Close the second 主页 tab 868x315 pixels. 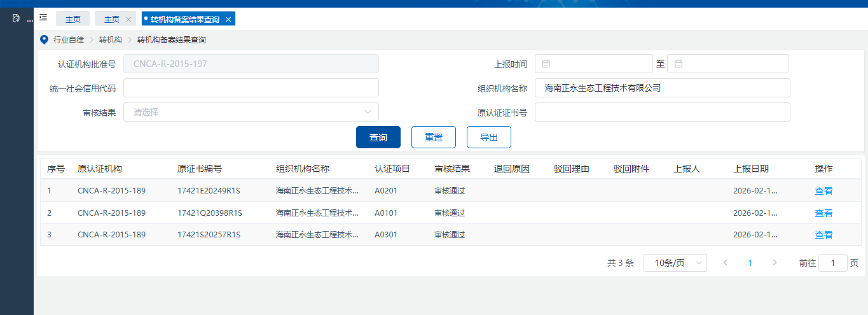pos(128,19)
